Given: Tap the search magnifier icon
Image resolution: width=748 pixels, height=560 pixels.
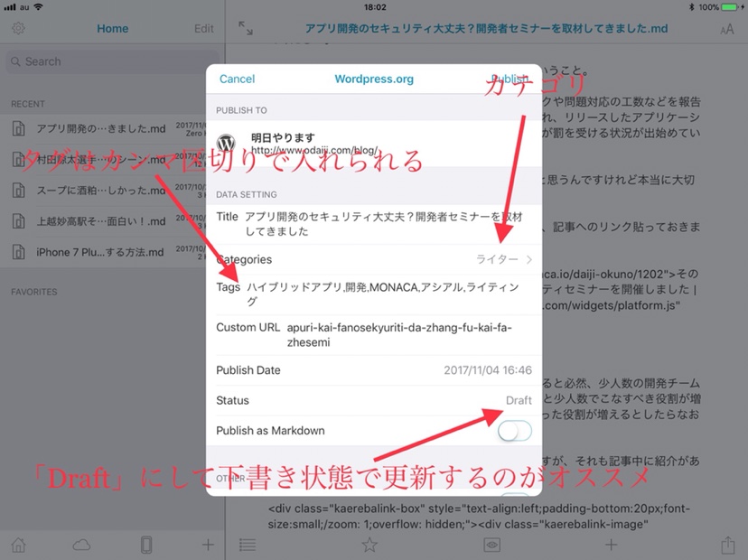Looking at the screenshot, I should (15, 61).
